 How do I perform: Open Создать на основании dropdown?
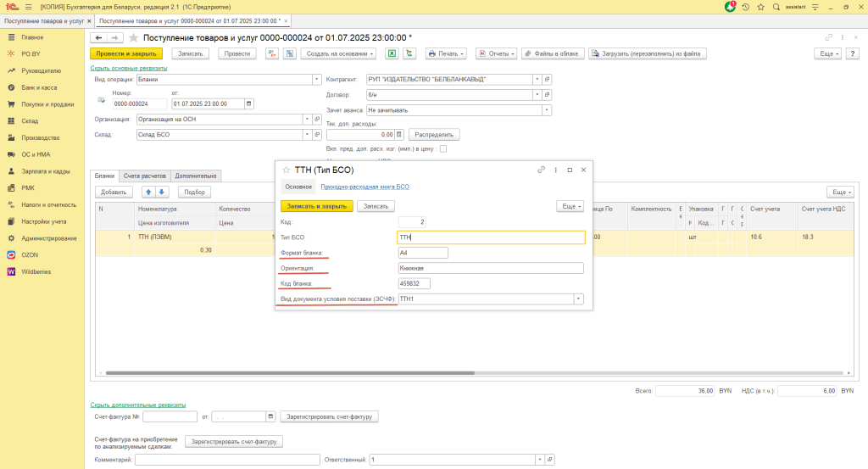[338, 53]
